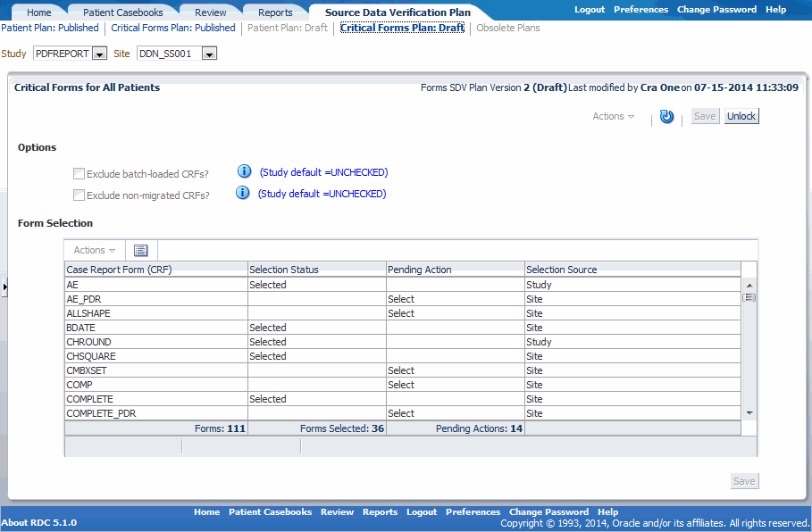Click footer Patient Casebooks link
The width and height of the screenshot is (812, 532).
pos(270,511)
